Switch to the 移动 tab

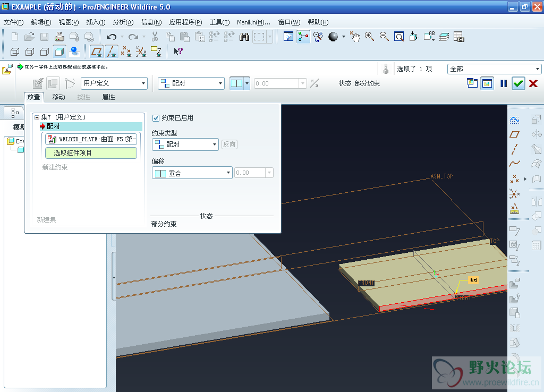click(58, 97)
